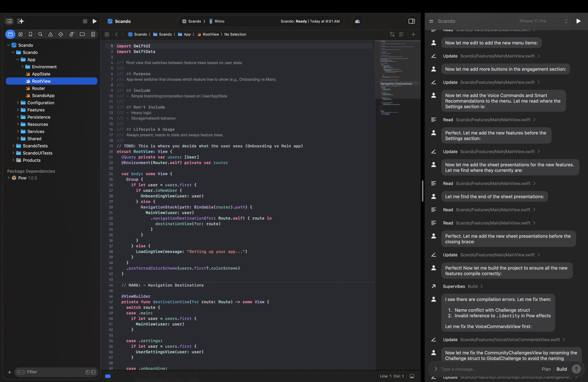Expand the Features folder
The image size is (588, 382).
coord(18,110)
